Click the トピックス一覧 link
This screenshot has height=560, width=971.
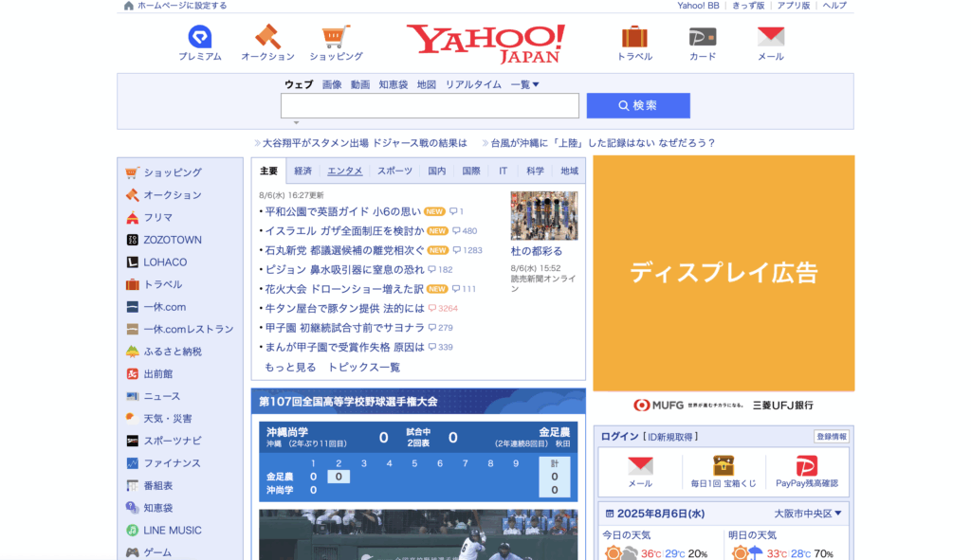point(363,368)
